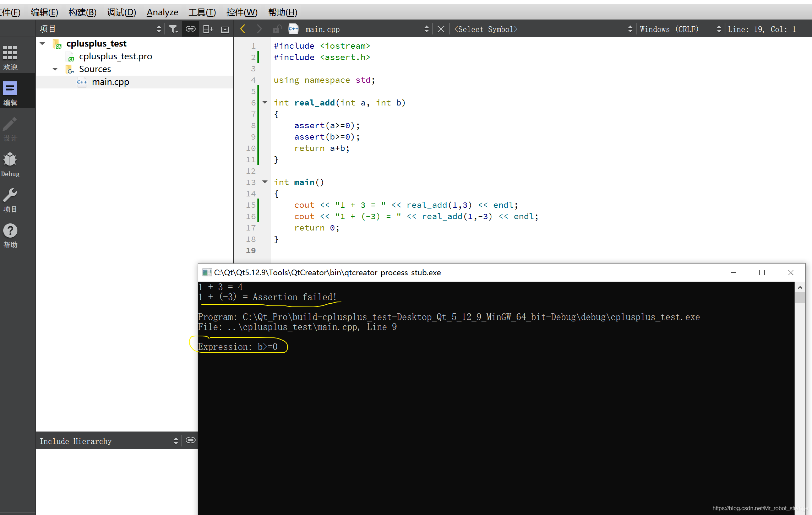
Task: Open the Help (帮助) mode
Action: [10, 235]
